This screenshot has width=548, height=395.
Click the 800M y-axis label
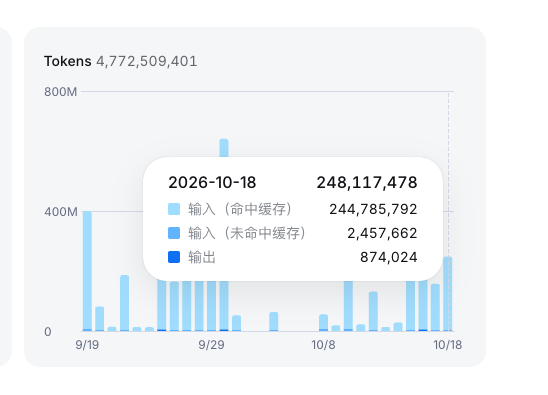coord(60,92)
